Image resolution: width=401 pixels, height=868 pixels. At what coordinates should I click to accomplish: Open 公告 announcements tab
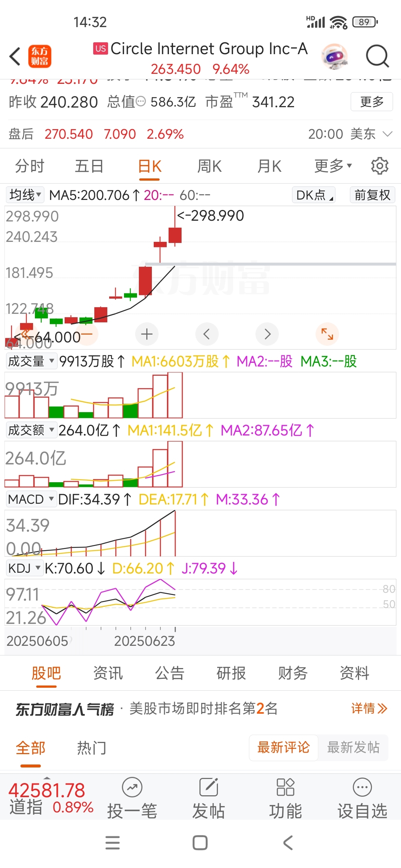170,673
